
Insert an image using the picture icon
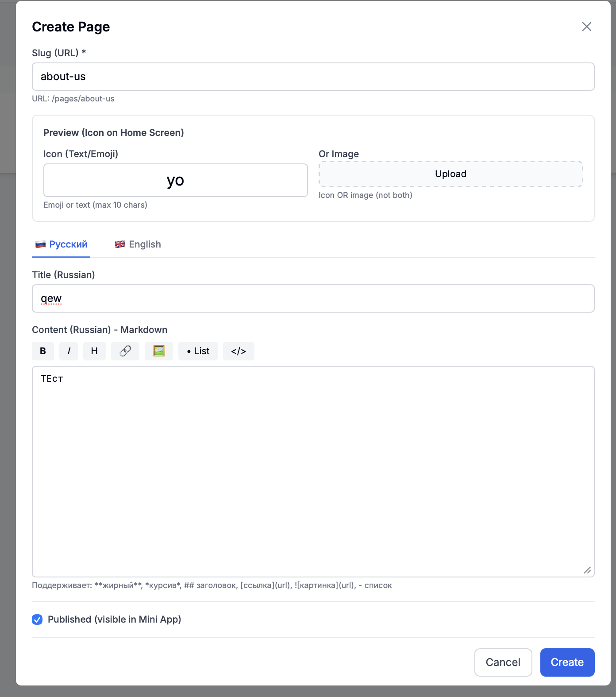(x=159, y=351)
